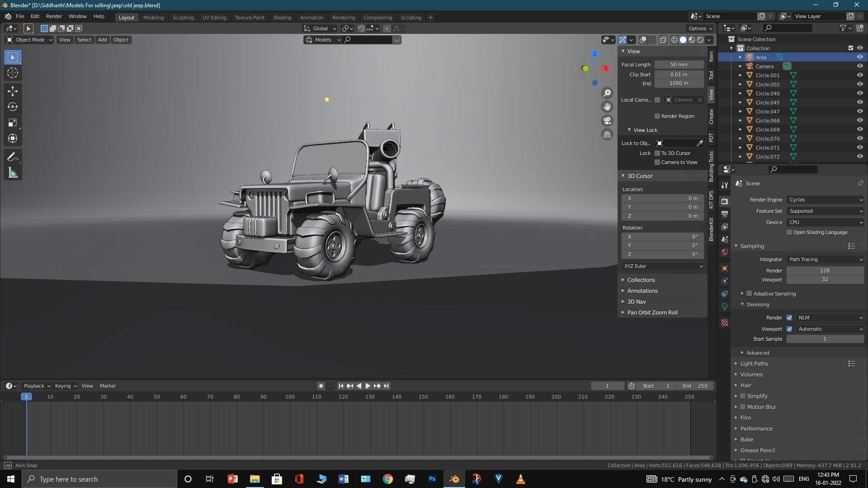Screen dimensions: 868x488
Task: Expand Circle.001 in the outliner
Action: (740, 75)
